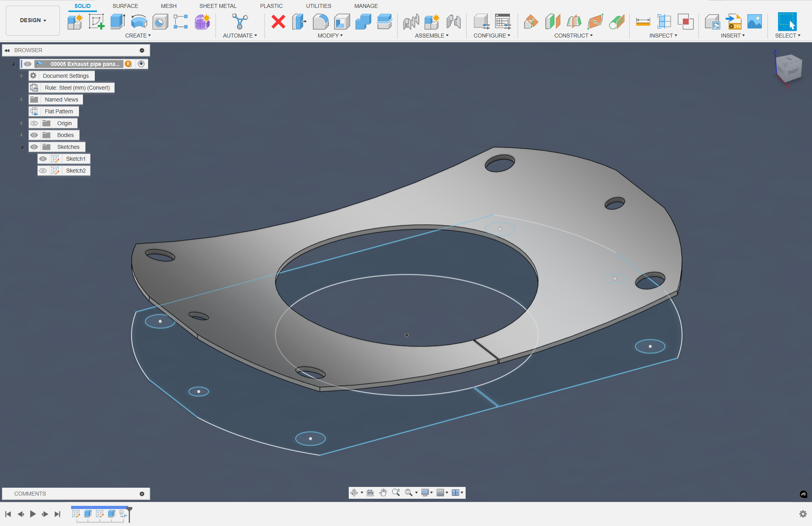
Task: Click the Orbit navigation icon
Action: tap(354, 492)
